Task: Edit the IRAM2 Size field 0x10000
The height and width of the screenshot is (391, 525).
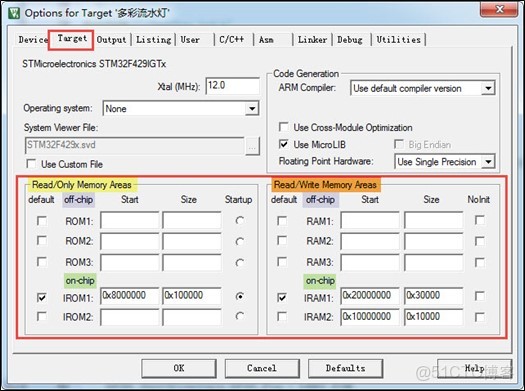Action: (434, 317)
